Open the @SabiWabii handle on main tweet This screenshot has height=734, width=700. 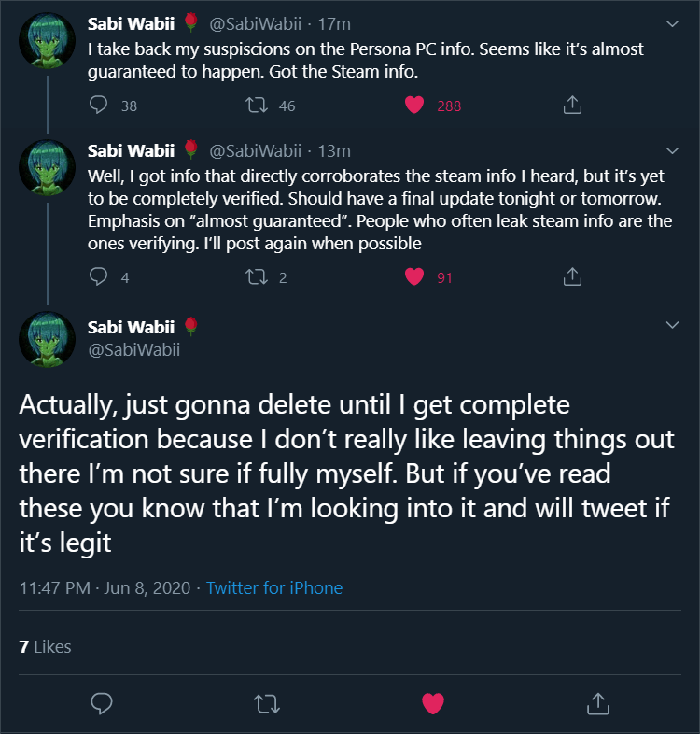pos(133,350)
